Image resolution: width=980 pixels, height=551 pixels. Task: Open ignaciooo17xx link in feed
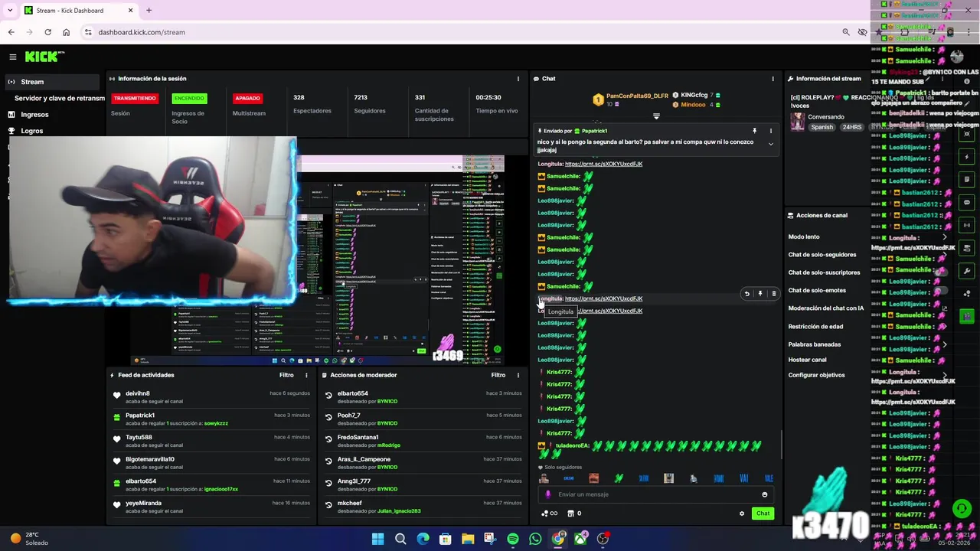point(221,489)
